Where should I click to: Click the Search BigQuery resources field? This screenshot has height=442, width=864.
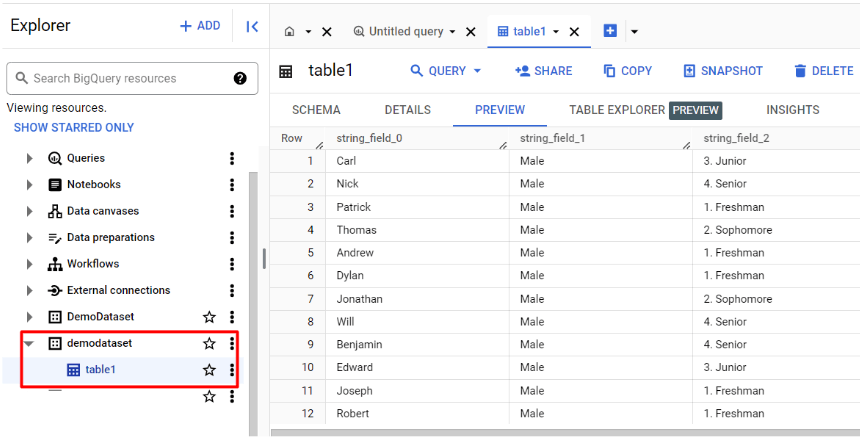132,78
